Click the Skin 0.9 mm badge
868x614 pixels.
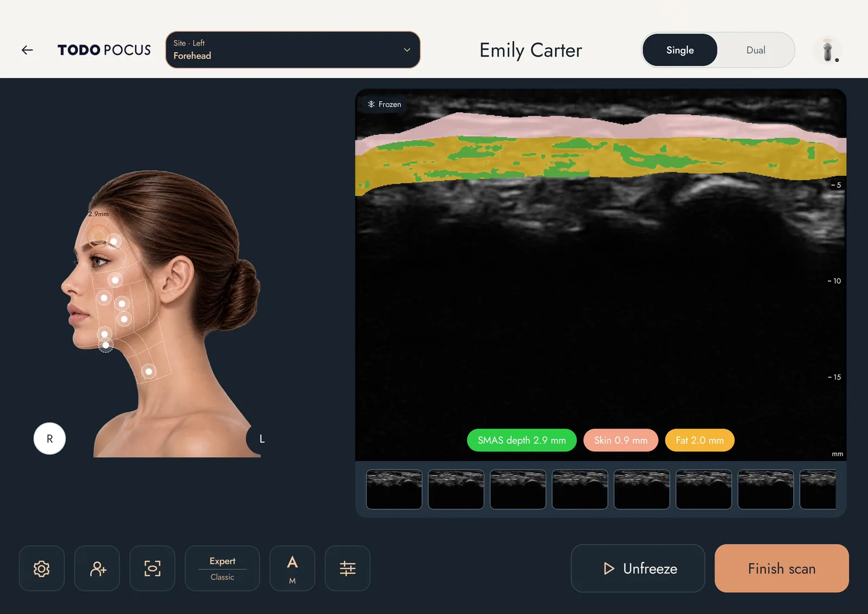tap(621, 440)
